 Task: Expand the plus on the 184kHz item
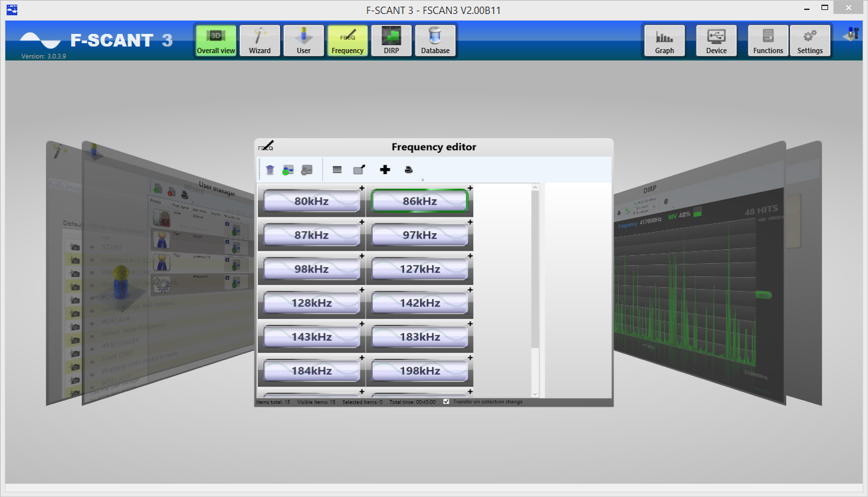point(362,357)
